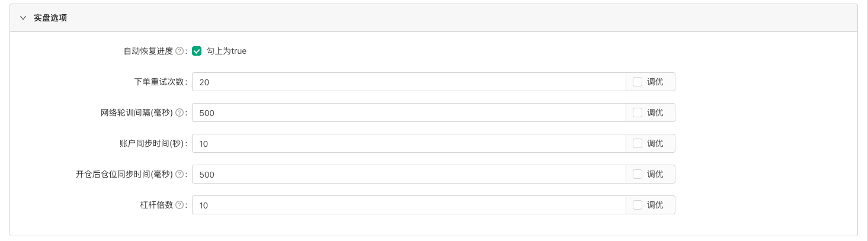Click the 实盘选项 header title
The width and height of the screenshot is (868, 241).
coord(50,18)
